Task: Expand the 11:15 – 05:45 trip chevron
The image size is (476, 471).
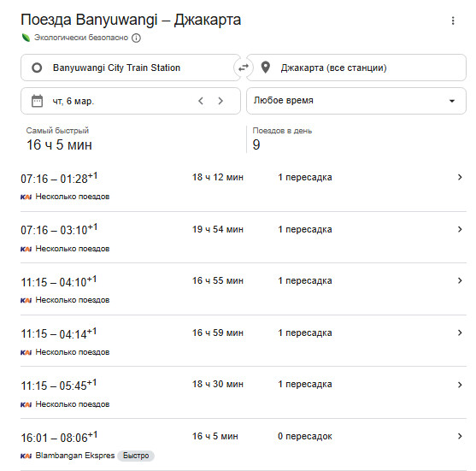Action: tap(460, 385)
